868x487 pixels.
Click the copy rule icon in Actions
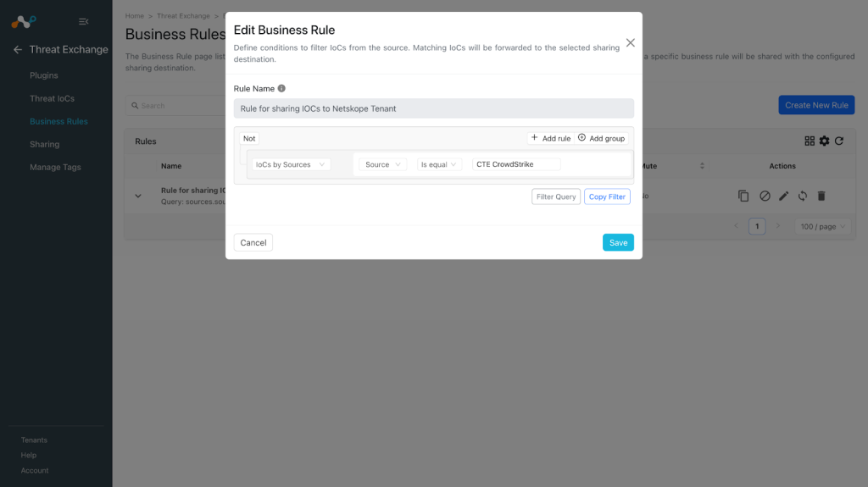[x=743, y=196]
